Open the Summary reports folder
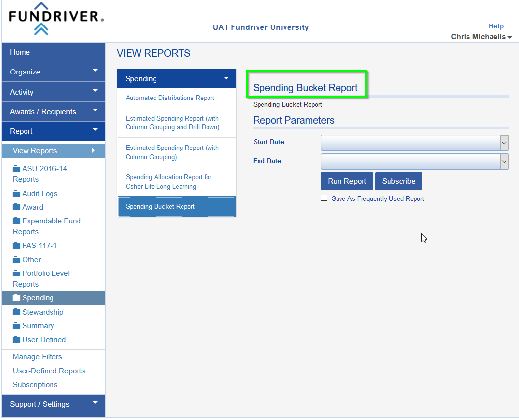Image resolution: width=519 pixels, height=420 pixels. [x=38, y=326]
